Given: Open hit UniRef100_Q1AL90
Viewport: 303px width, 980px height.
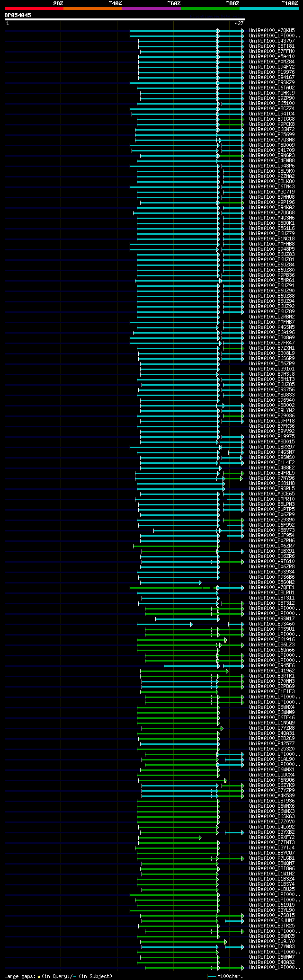Looking at the screenshot, I should tap(272, 759).
